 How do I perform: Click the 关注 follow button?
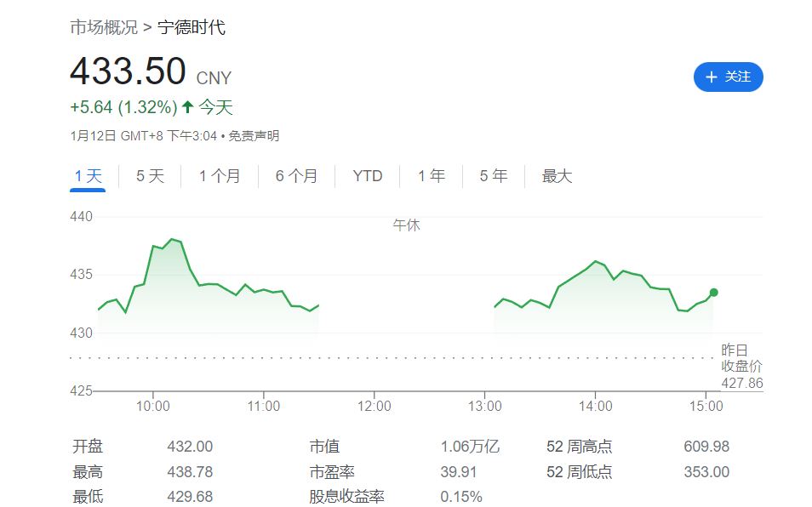728,77
